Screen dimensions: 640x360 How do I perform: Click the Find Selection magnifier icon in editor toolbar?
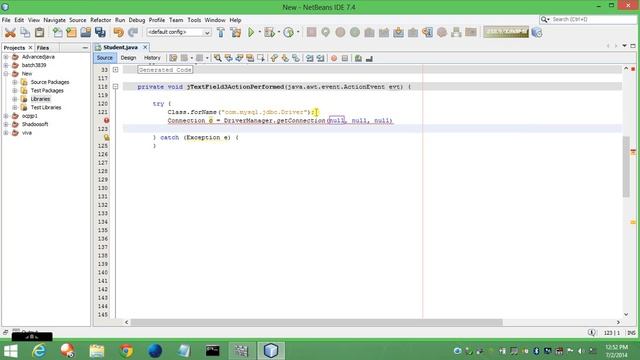click(218, 58)
